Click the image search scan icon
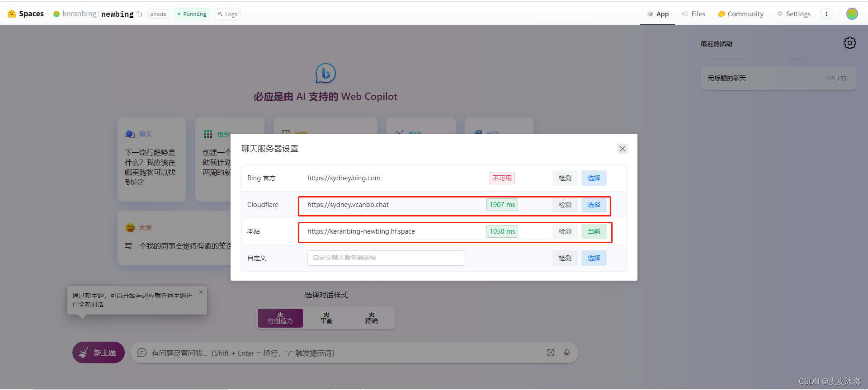The width and height of the screenshot is (868, 390). click(x=551, y=352)
